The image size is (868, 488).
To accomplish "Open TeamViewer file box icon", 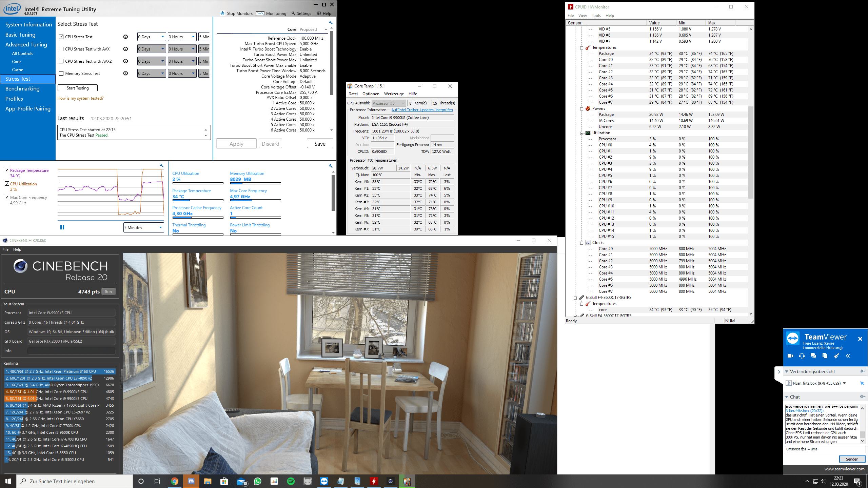I will click(x=825, y=356).
